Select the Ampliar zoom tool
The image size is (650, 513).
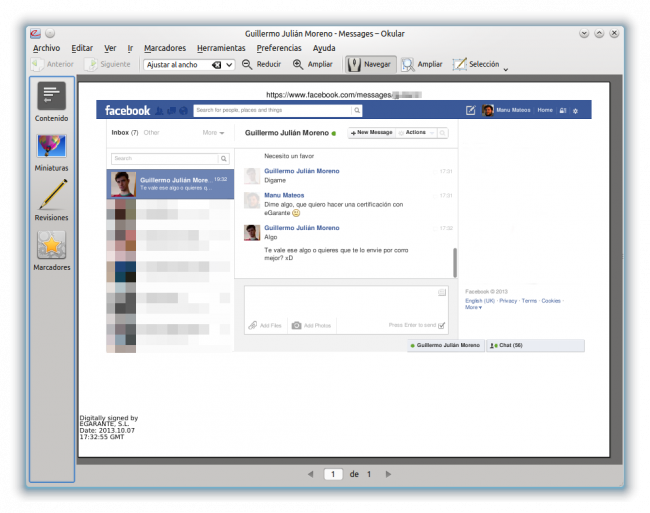(x=422, y=64)
